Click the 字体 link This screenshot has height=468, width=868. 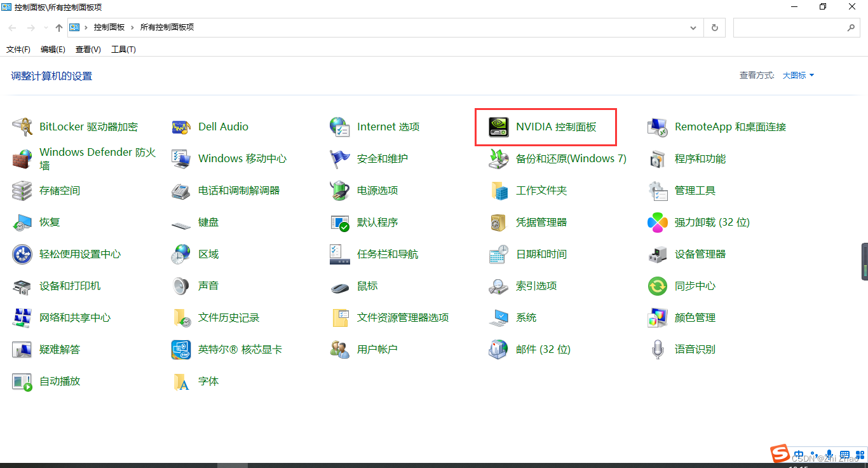(208, 381)
